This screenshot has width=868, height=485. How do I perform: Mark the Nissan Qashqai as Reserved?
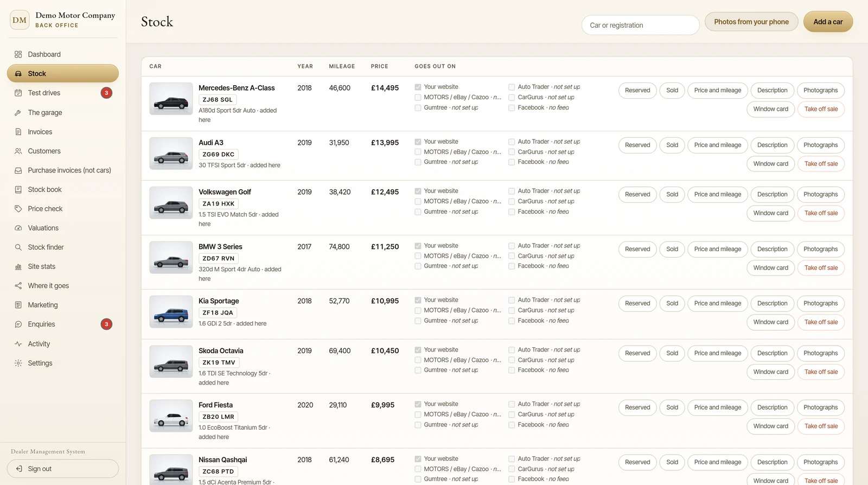click(637, 463)
